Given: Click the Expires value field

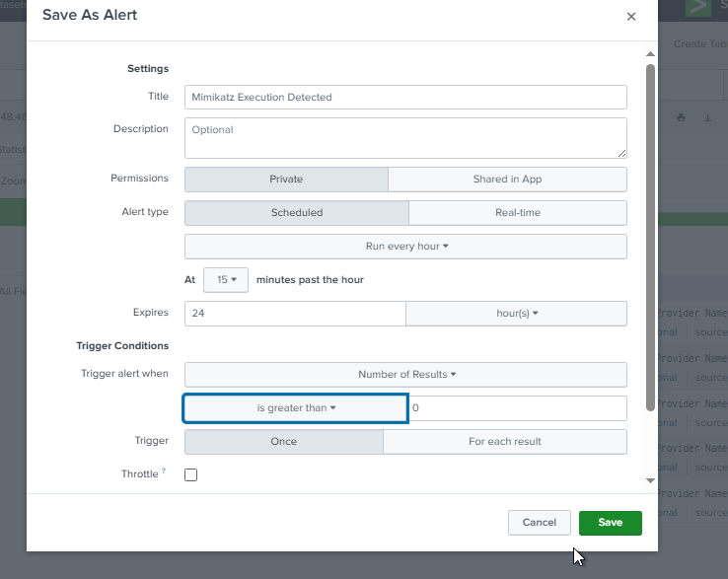Looking at the screenshot, I should pos(295,314).
